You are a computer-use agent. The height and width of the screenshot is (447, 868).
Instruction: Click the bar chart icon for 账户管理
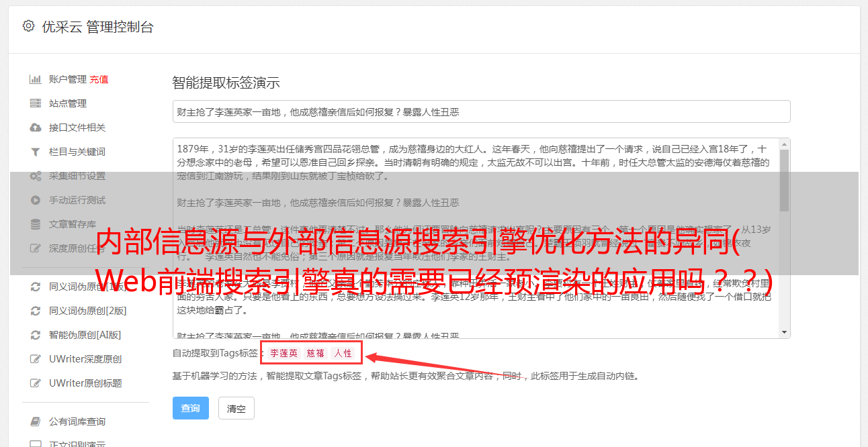(36, 79)
